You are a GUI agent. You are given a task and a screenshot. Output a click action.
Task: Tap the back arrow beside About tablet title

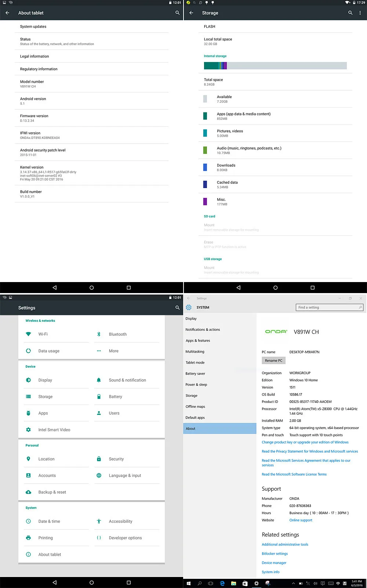click(7, 13)
